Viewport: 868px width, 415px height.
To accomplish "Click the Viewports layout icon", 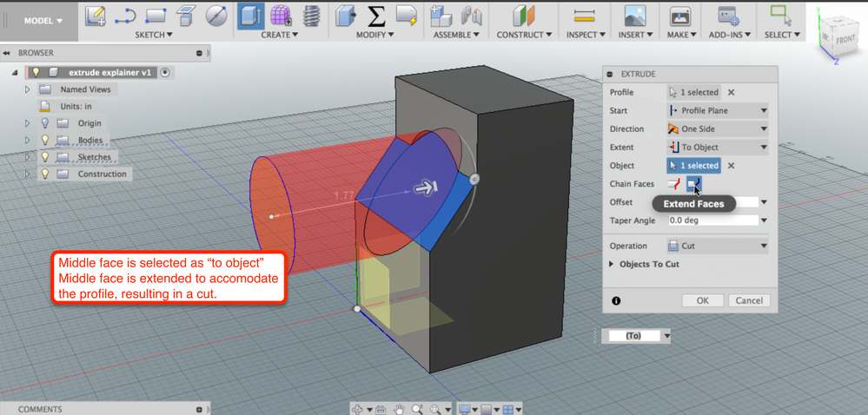I will point(507,410).
